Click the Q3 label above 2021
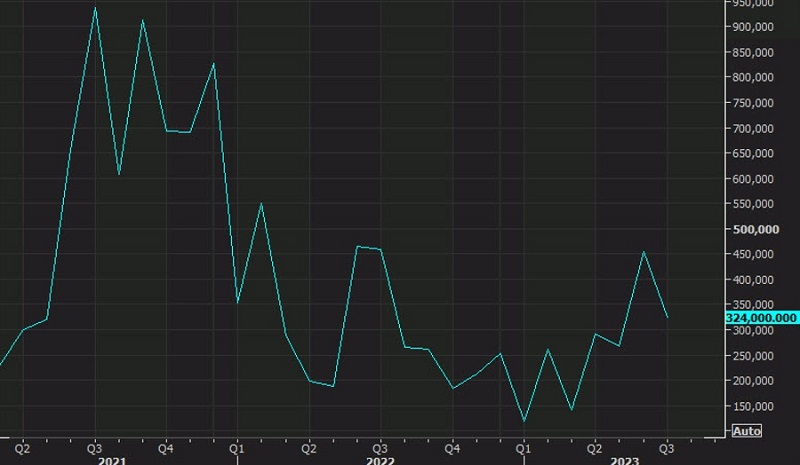The height and width of the screenshot is (465, 800). [x=94, y=449]
